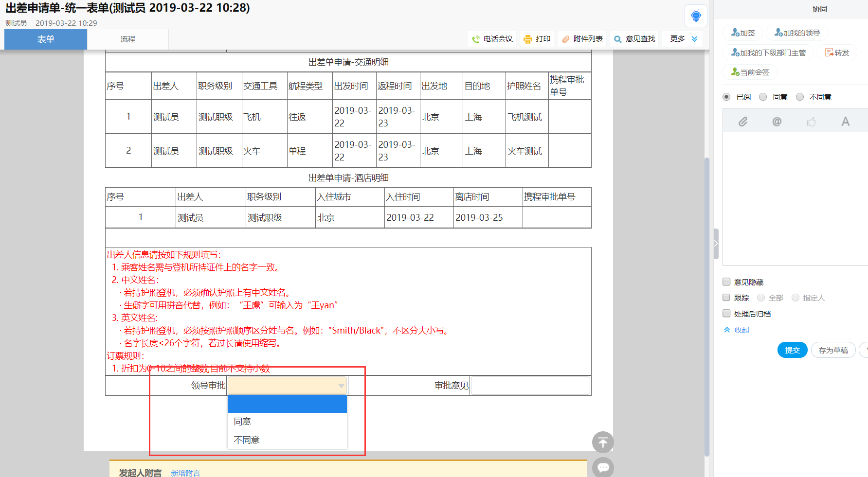Open the 领导审批 dropdown field
Viewport: 868px width, 477px height.
287,386
